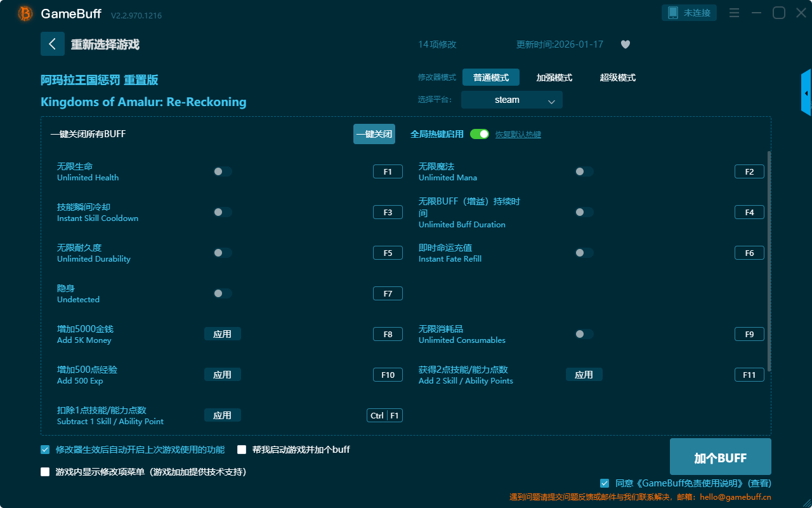The image size is (812, 508).
Task: Click the back arrow icon
Action: point(53,44)
